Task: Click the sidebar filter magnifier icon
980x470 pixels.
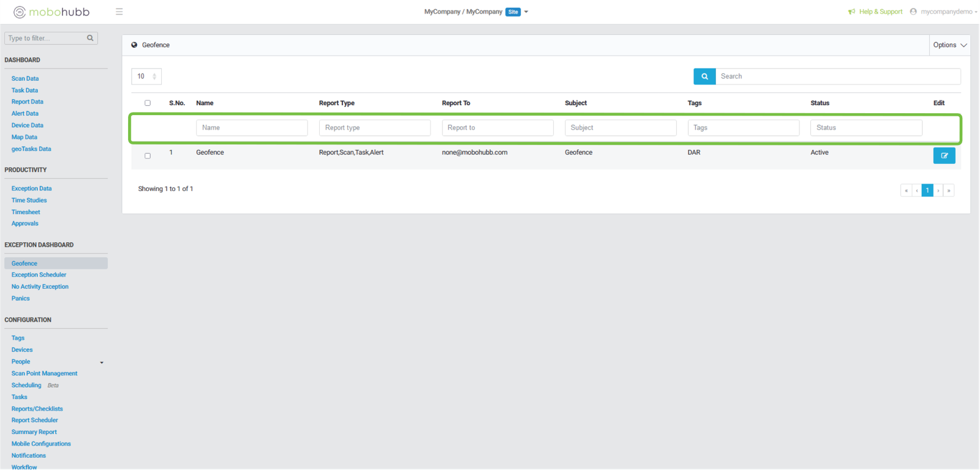Action: click(x=90, y=38)
